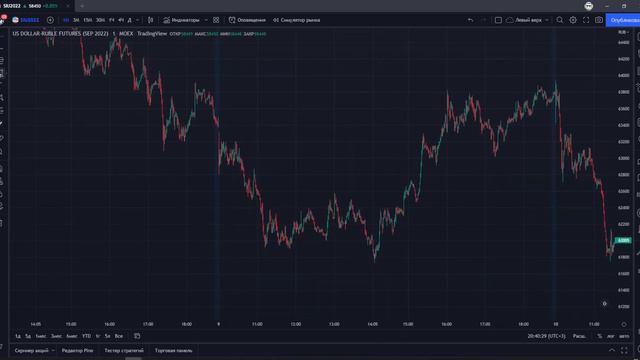
Task: Click the compare or add symbol plus icon
Action: coord(50,20)
